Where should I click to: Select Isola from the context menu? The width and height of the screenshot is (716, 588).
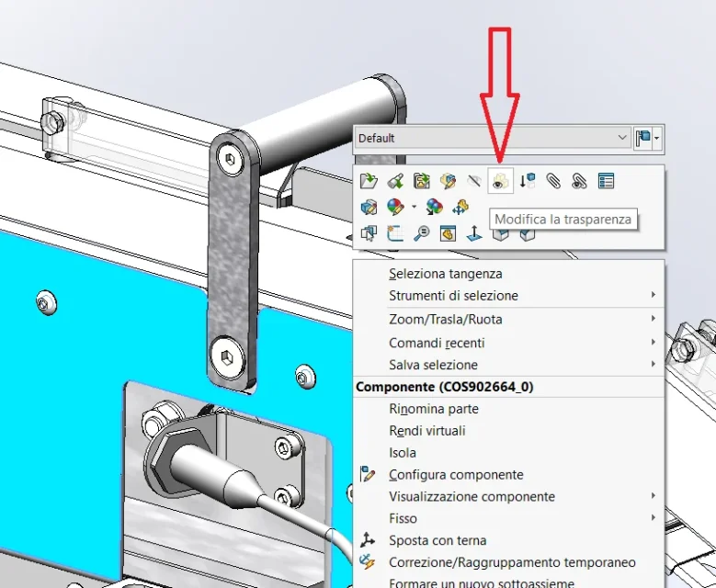coord(403,453)
